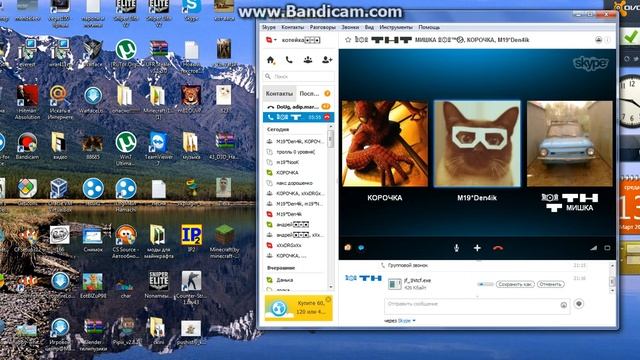The width and height of the screenshot is (640, 360).
Task: Show the contacts pane icon in call bar
Action: (347, 247)
